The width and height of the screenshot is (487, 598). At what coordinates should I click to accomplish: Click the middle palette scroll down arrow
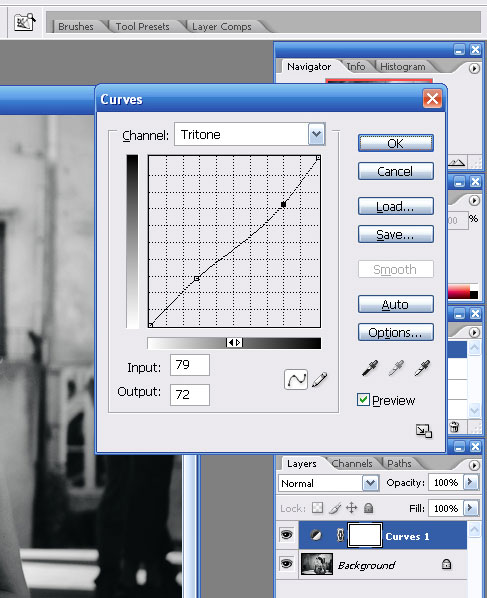click(x=474, y=410)
